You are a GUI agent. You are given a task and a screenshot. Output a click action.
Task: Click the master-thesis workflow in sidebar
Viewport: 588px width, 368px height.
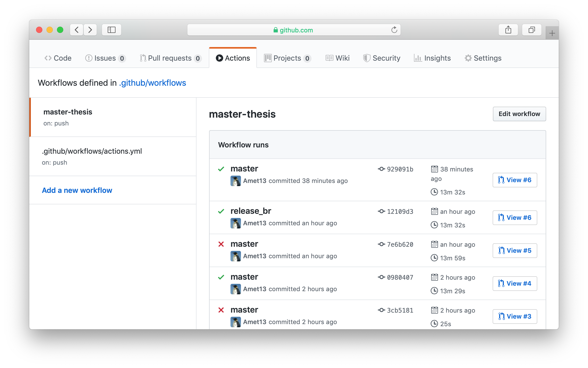click(67, 112)
